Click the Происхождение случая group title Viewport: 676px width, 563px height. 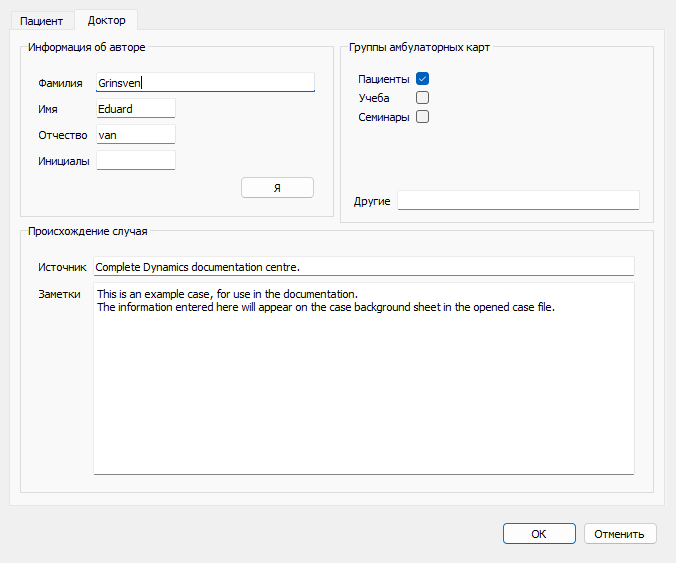88,231
